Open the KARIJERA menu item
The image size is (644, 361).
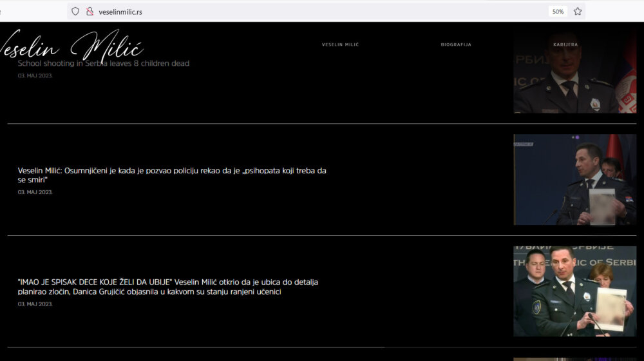(x=565, y=44)
